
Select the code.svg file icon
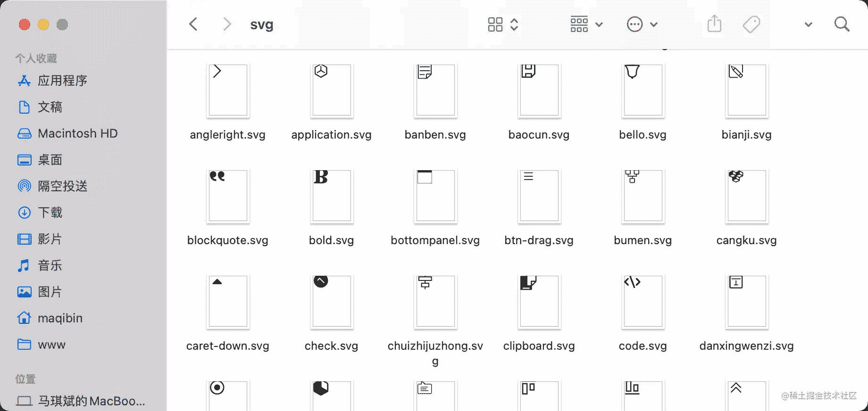coord(643,302)
